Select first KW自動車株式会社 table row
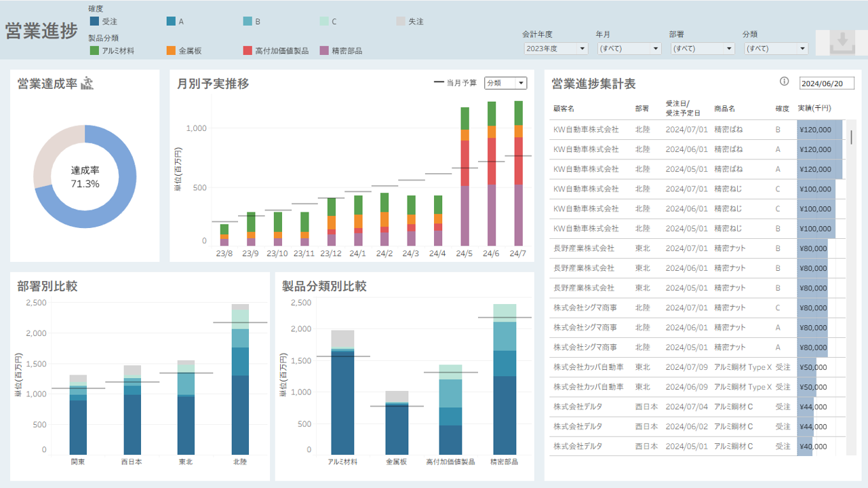 point(697,130)
